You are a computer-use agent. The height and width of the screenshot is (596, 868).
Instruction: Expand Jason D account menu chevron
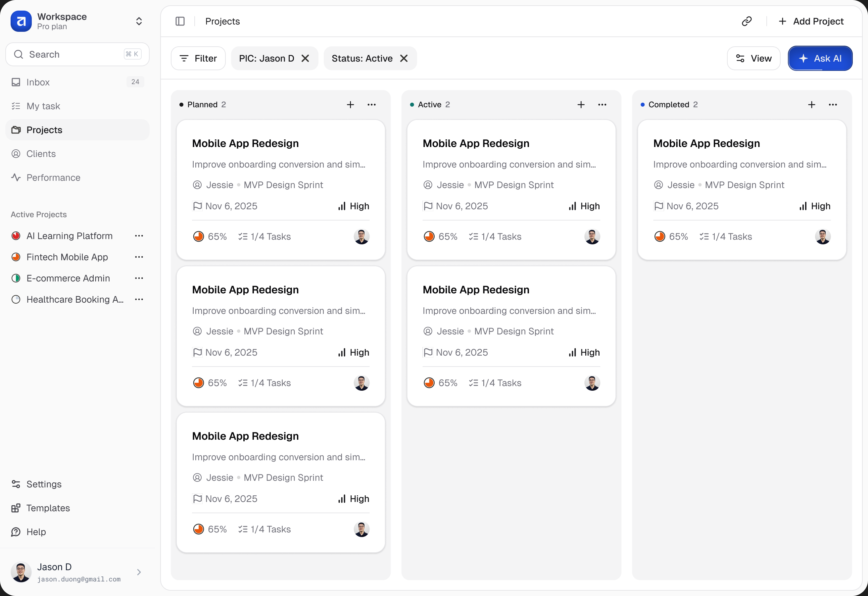139,572
